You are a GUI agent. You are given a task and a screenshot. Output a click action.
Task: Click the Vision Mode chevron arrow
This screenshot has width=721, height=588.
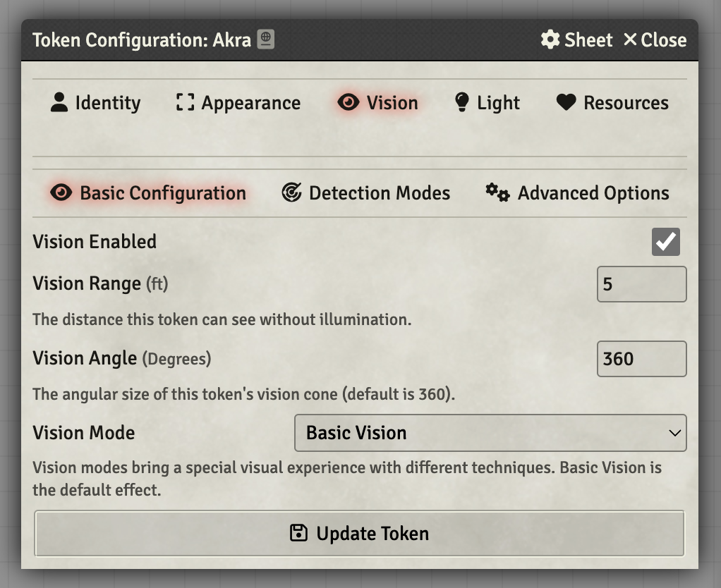pyautogui.click(x=674, y=433)
